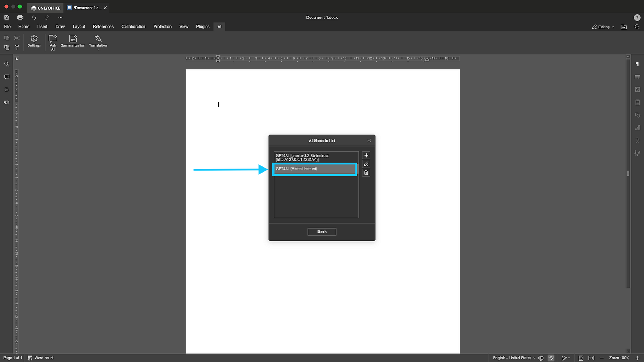Click the Back button in the dialog
This screenshot has width=644, height=362.
[x=322, y=232]
